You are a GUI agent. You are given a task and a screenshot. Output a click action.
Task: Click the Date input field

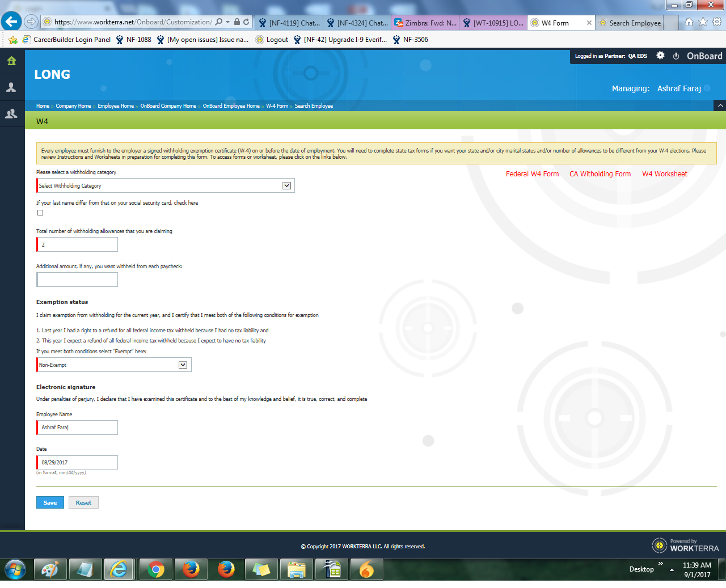tap(77, 462)
